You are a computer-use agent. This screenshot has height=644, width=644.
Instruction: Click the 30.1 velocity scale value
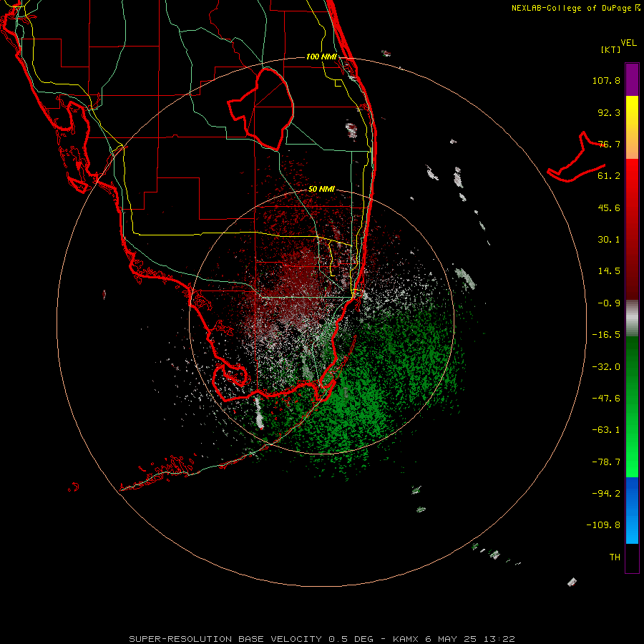point(609,240)
